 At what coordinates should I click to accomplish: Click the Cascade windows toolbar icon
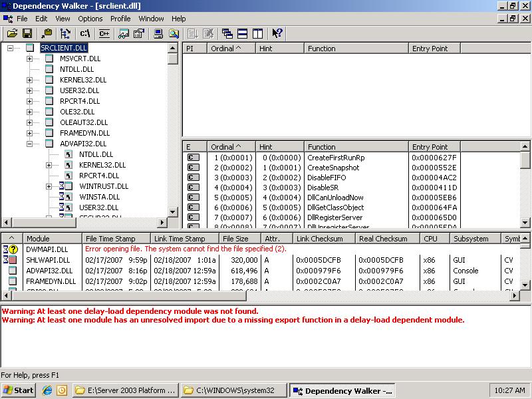[227, 33]
